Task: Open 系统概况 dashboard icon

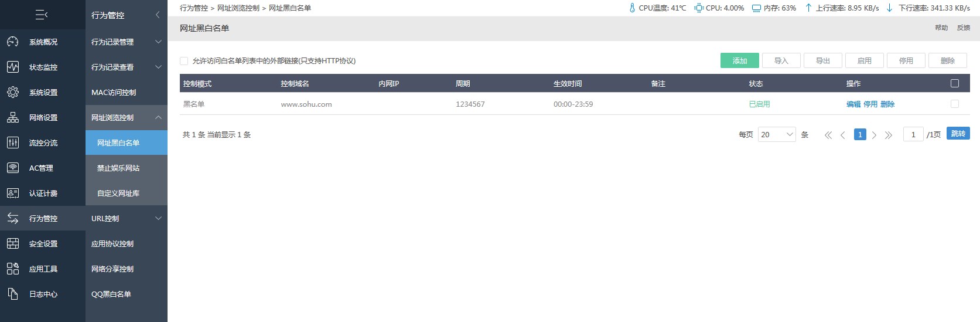Action: (13, 42)
